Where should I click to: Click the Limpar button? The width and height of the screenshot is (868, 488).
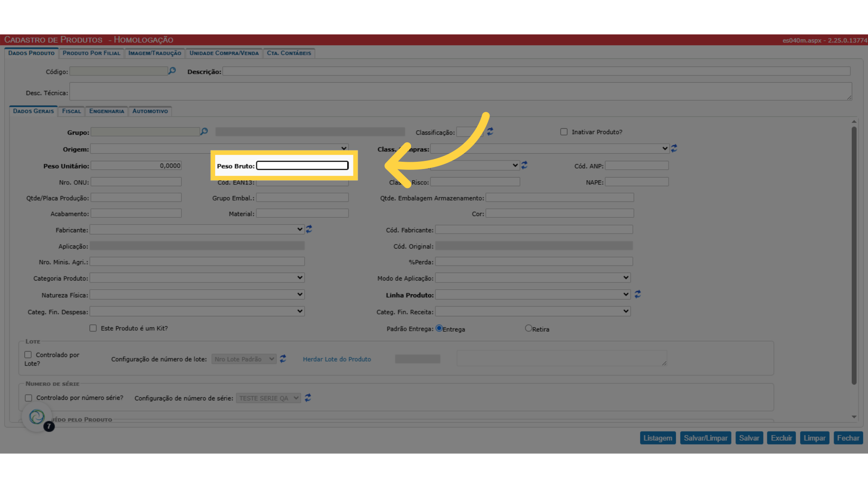(x=815, y=438)
